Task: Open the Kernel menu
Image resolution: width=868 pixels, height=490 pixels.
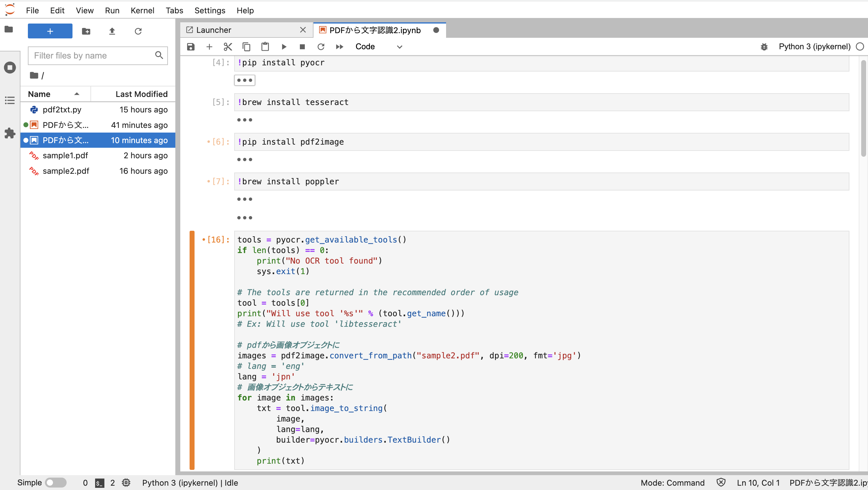Action: pyautogui.click(x=142, y=11)
